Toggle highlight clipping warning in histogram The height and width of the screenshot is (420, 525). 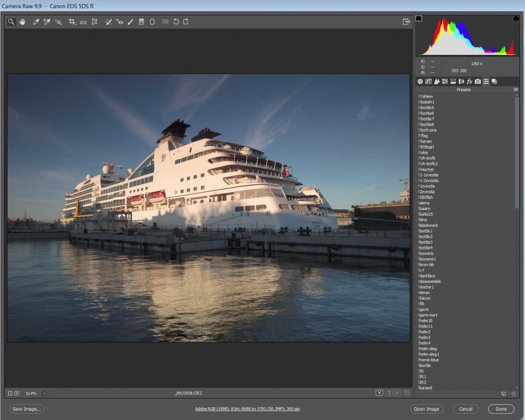pyautogui.click(x=516, y=18)
